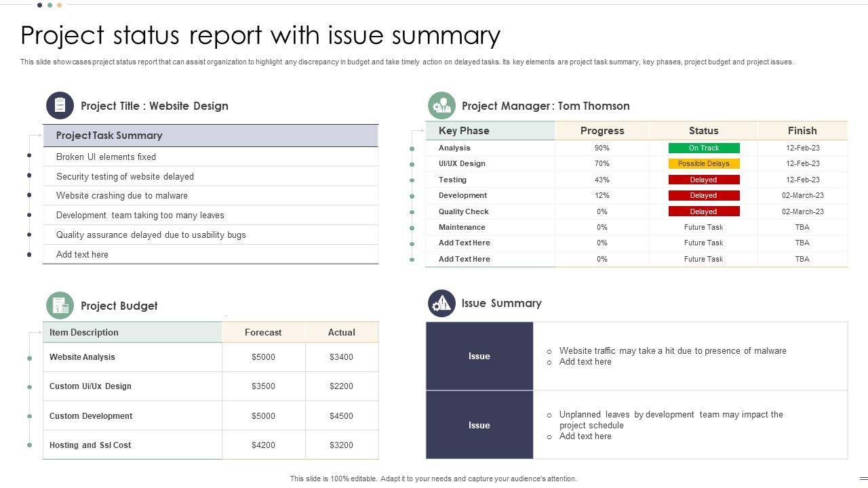
Task: Click the $3400 actual cost cell
Action: (x=341, y=357)
